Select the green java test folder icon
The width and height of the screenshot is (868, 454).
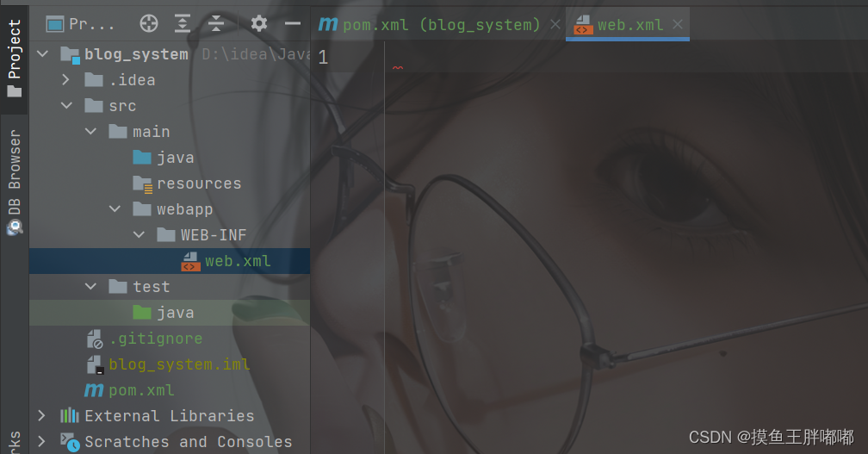pyautogui.click(x=142, y=312)
